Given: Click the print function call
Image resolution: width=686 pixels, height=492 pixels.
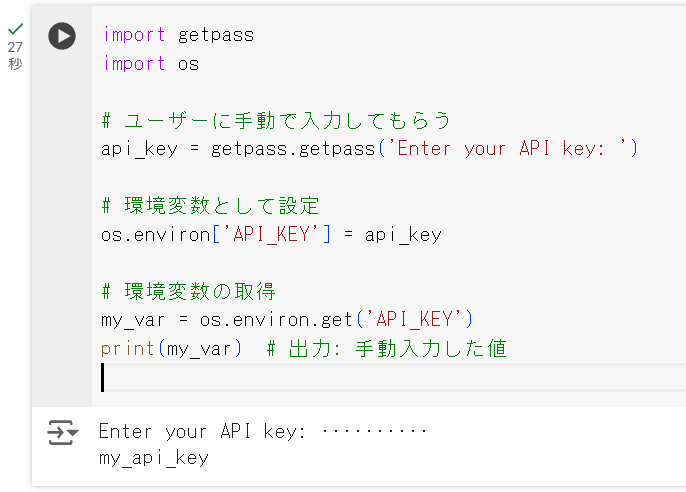Looking at the screenshot, I should [122, 349].
